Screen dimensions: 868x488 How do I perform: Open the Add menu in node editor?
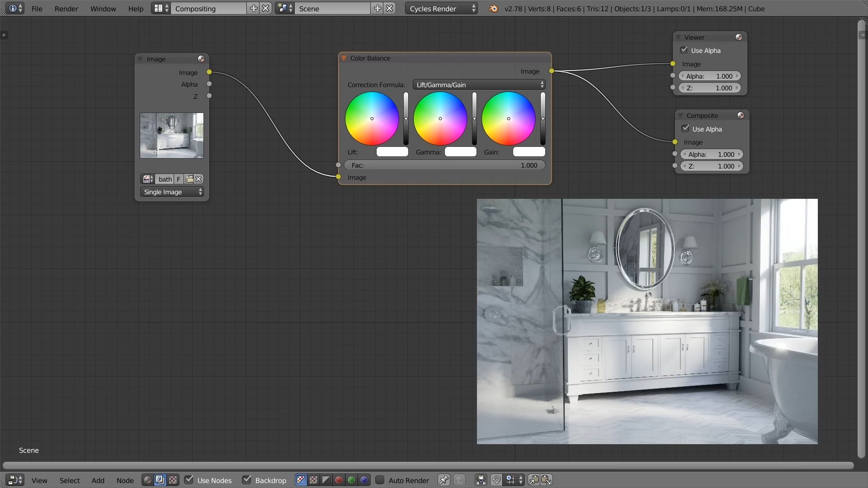click(98, 480)
